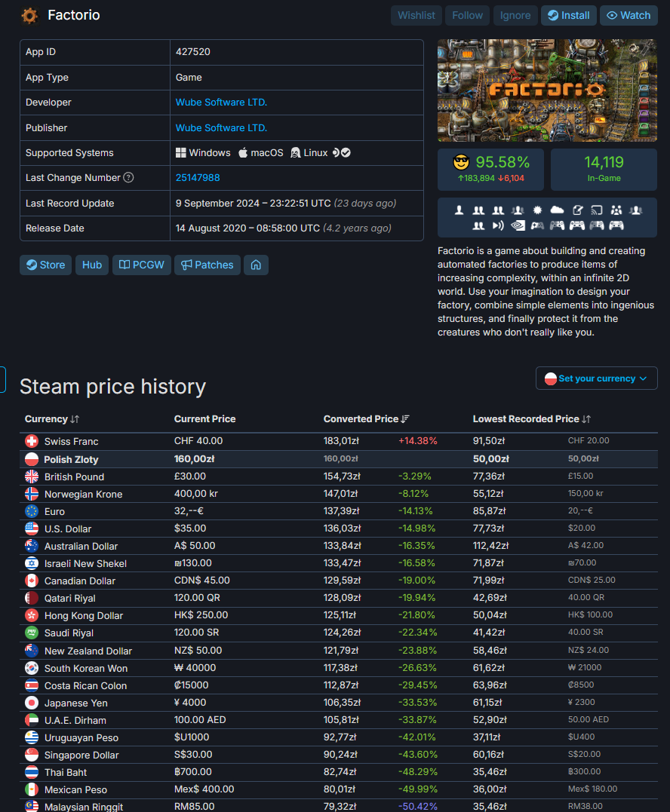Click the Saudi Riyal currency name
670x812 pixels.
pyautogui.click(x=69, y=633)
